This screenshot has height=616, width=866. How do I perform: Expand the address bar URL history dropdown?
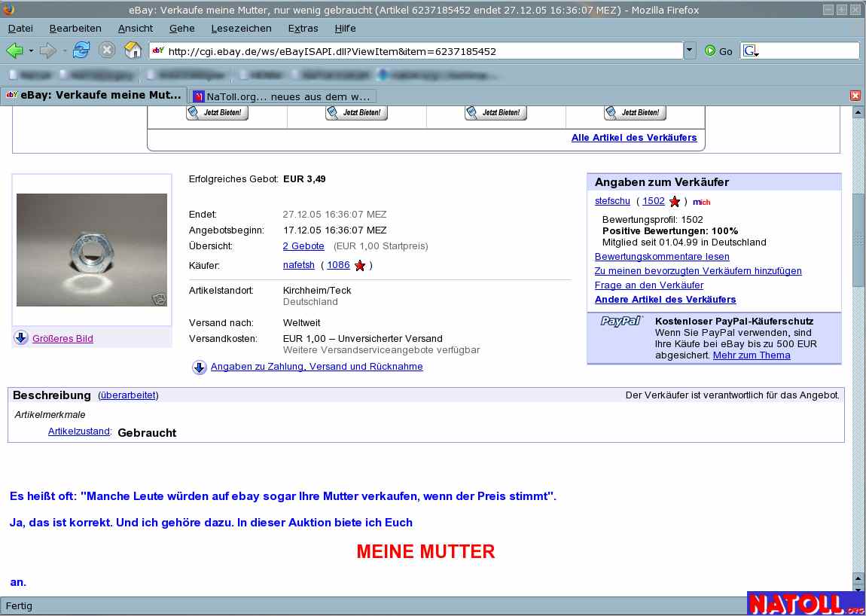pyautogui.click(x=690, y=50)
